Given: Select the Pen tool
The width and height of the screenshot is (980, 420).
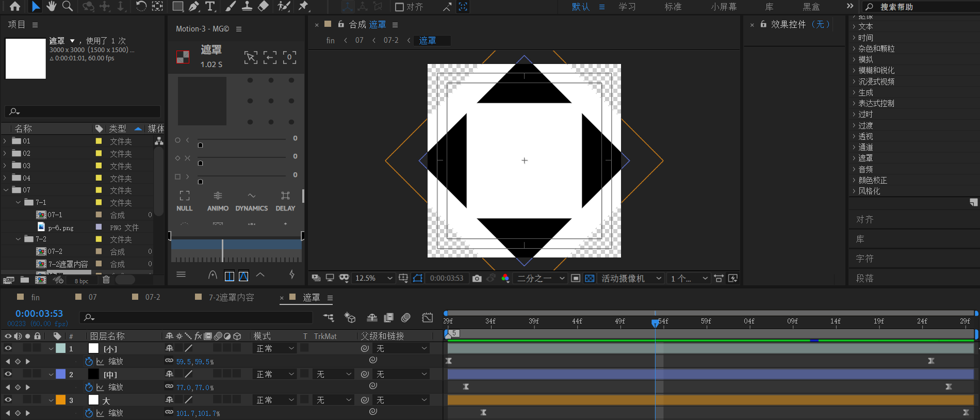Looking at the screenshot, I should click(x=194, y=6).
